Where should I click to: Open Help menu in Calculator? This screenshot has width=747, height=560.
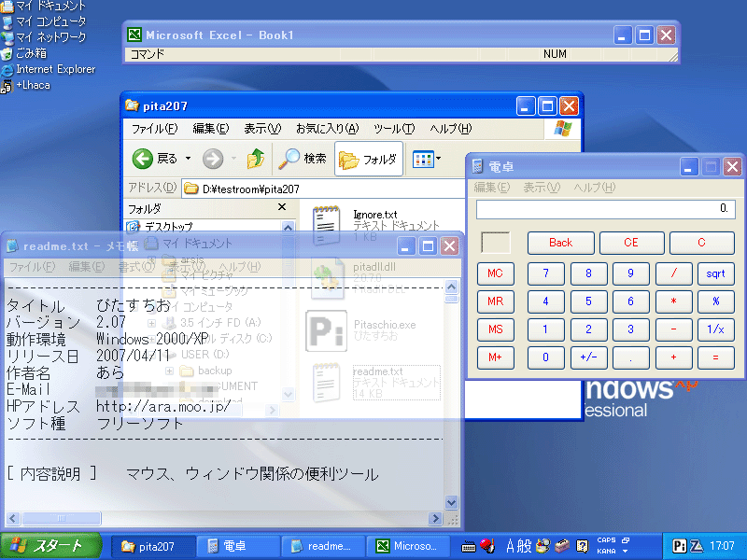[x=595, y=188]
